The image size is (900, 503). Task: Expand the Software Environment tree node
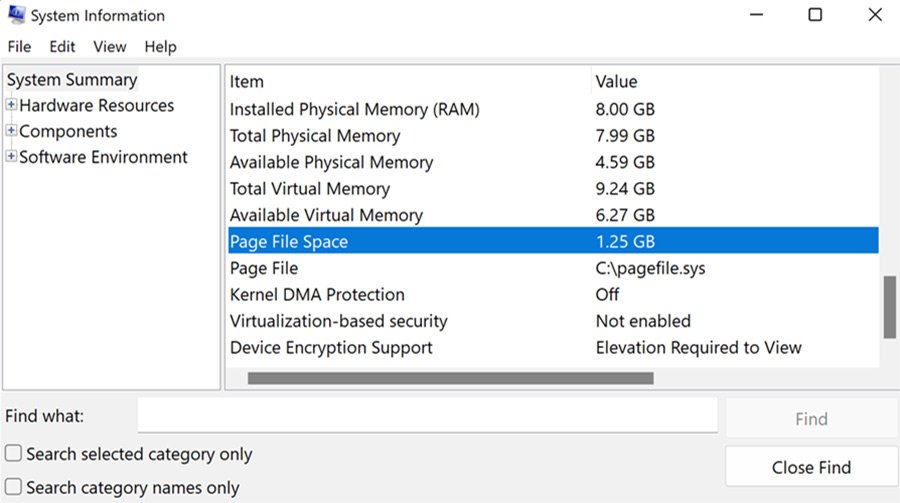pos(12,157)
